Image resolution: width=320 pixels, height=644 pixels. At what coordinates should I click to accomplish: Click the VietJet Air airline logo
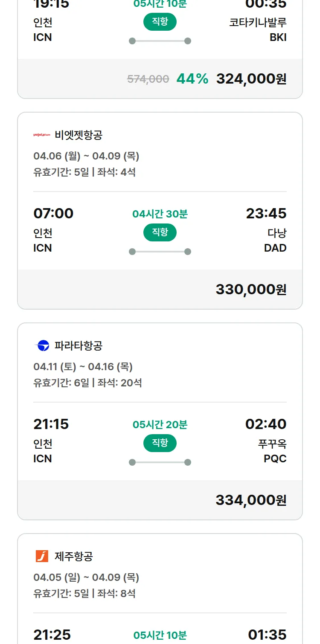(x=42, y=135)
